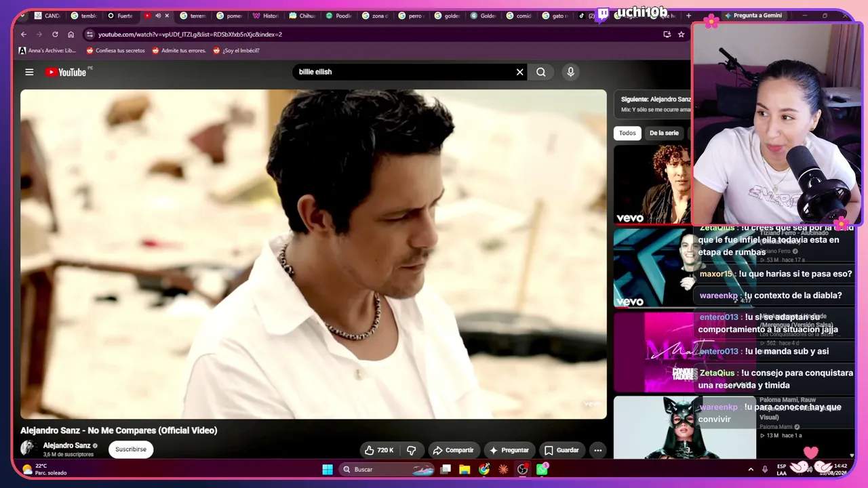Go forward in the browser
Screen dimensions: 868x488
(39, 35)
